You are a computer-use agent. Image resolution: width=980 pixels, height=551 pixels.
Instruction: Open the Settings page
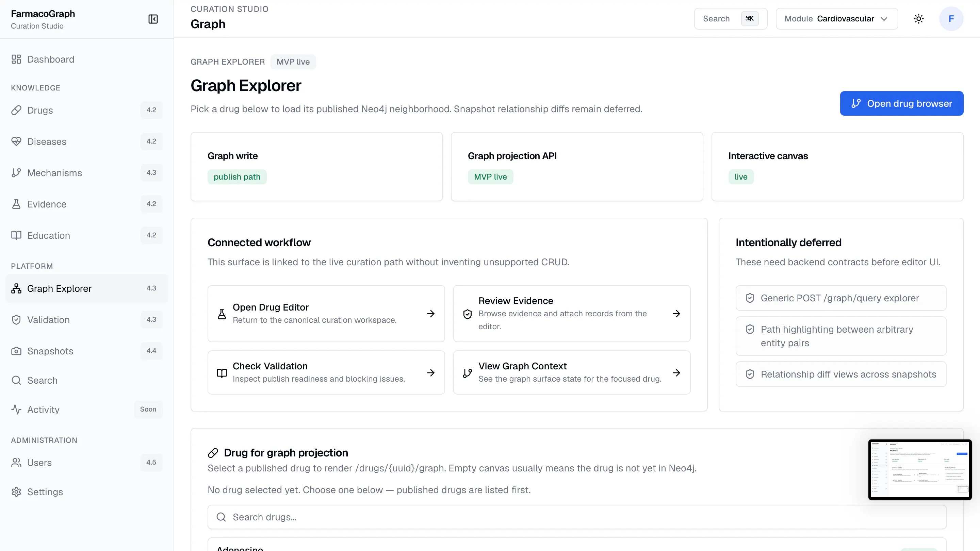[x=87, y=492]
